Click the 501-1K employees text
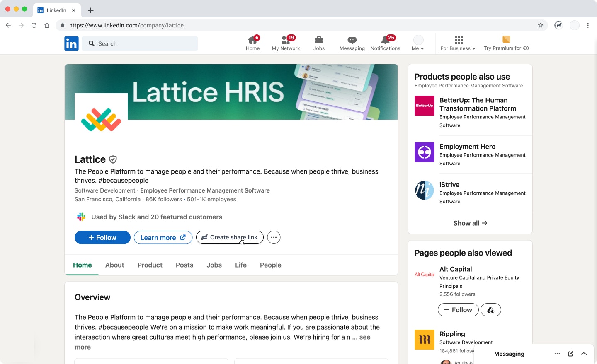This screenshot has height=364, width=597. [211, 199]
